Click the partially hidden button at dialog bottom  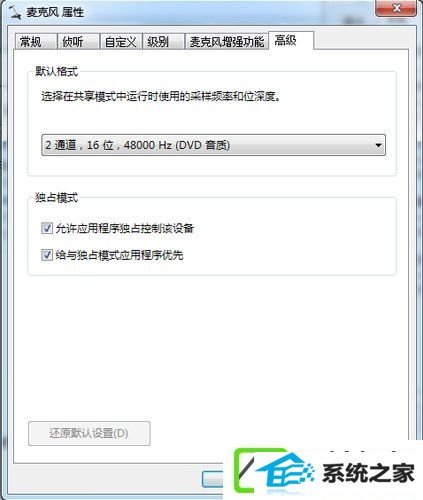(x=213, y=480)
